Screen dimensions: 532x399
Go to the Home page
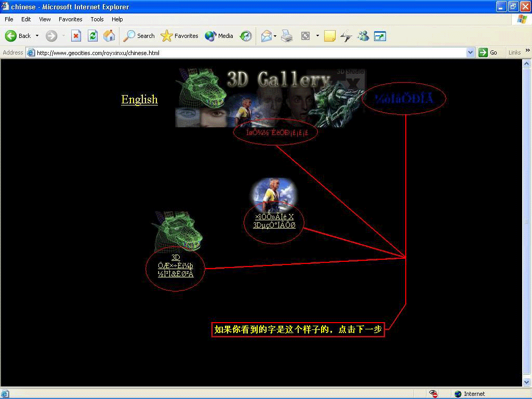pyautogui.click(x=109, y=36)
